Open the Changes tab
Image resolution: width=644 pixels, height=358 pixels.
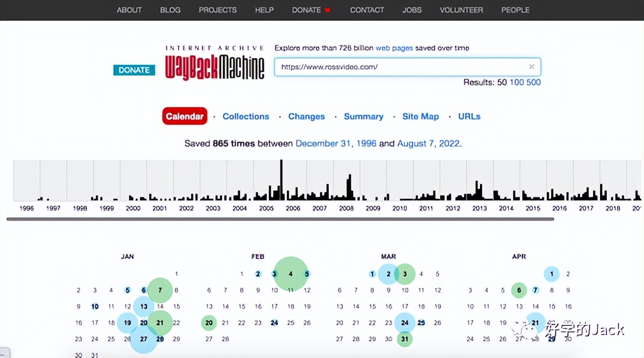pyautogui.click(x=306, y=116)
